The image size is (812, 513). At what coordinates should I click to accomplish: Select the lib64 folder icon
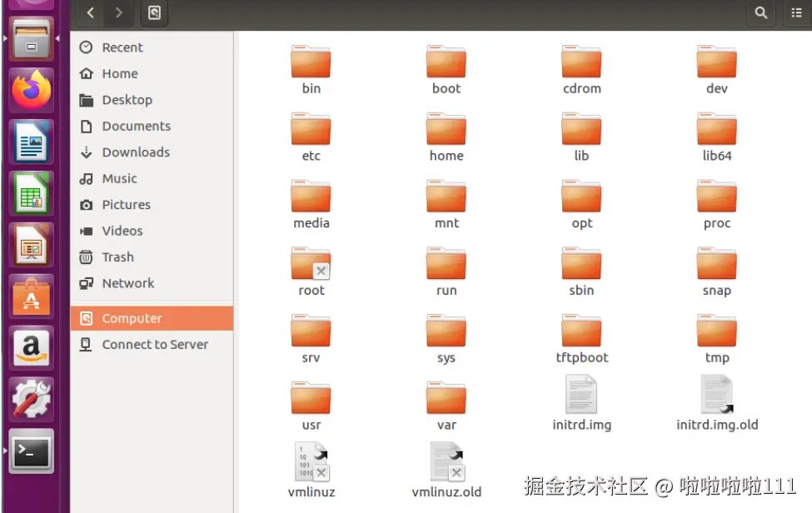click(x=717, y=129)
